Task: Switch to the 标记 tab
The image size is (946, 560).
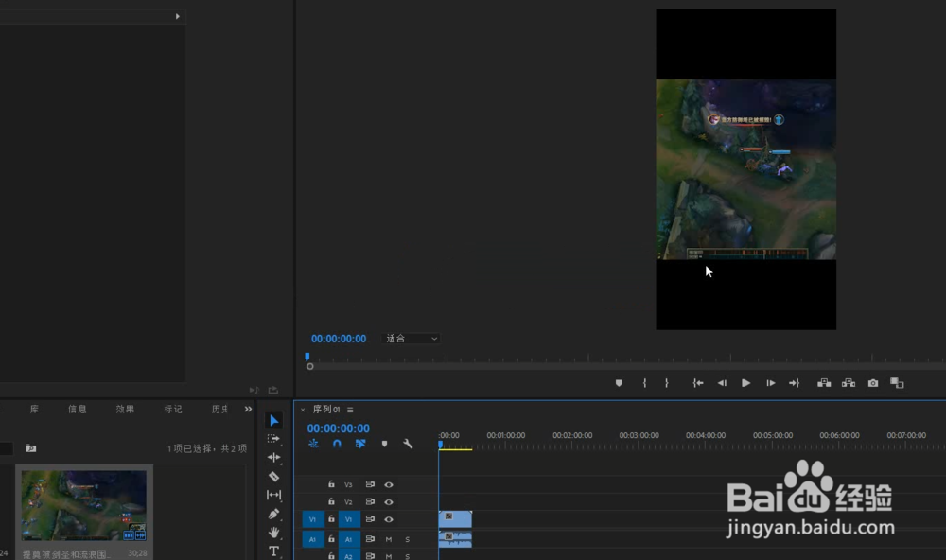Action: [x=173, y=410]
